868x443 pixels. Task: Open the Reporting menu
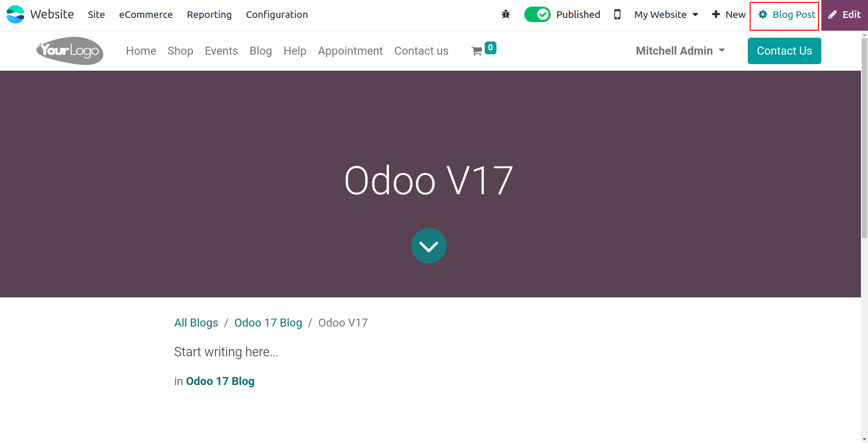pyautogui.click(x=209, y=15)
